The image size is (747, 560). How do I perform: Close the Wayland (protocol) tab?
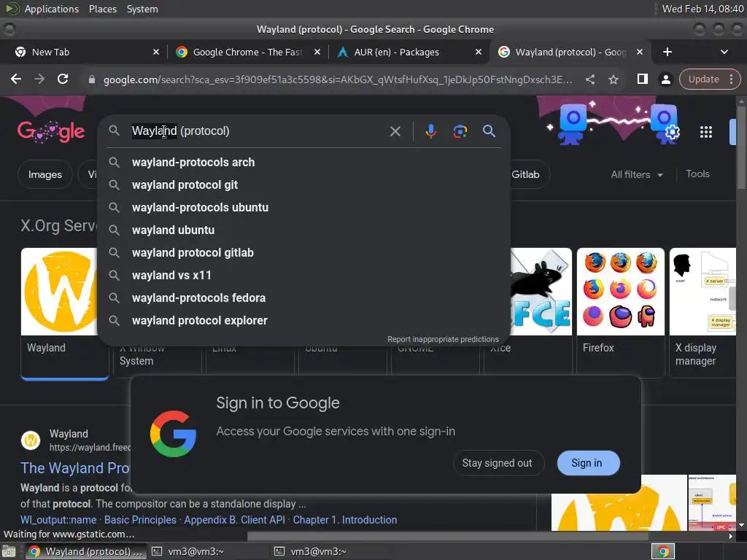coord(640,52)
